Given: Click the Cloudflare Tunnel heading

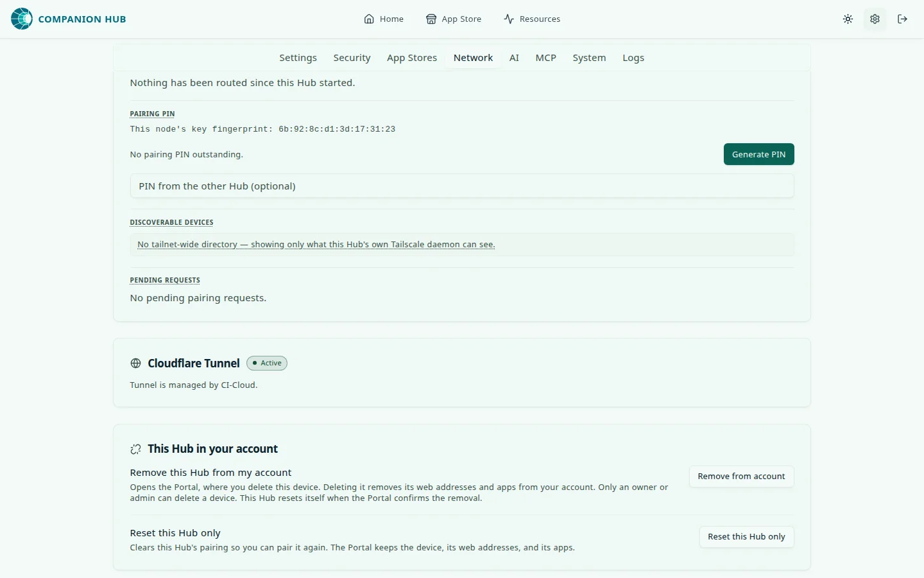Looking at the screenshot, I should [x=194, y=363].
